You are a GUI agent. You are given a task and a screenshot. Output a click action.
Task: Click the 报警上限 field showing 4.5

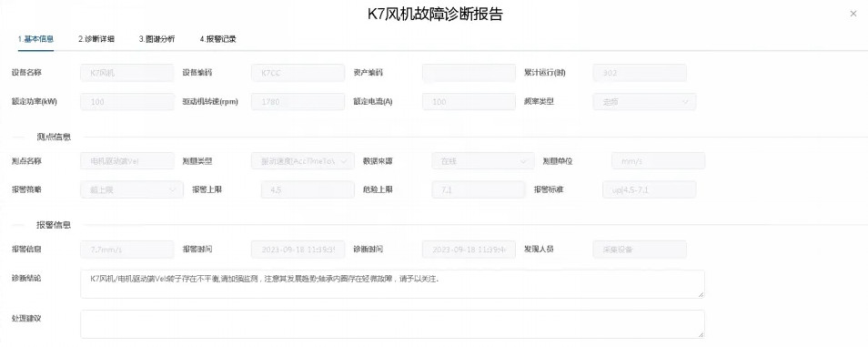click(x=308, y=189)
